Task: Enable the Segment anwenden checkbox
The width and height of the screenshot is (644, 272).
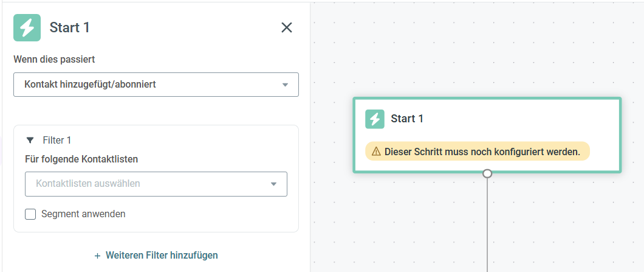Action: click(x=30, y=214)
